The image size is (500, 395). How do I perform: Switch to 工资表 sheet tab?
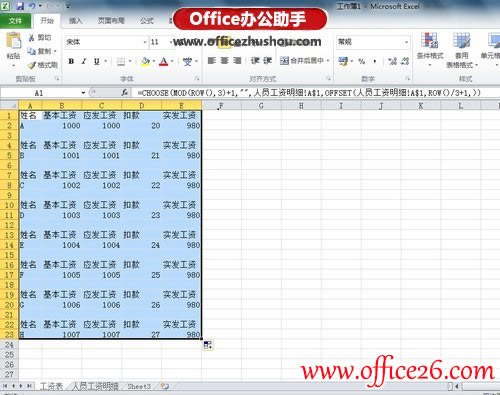[x=51, y=386]
